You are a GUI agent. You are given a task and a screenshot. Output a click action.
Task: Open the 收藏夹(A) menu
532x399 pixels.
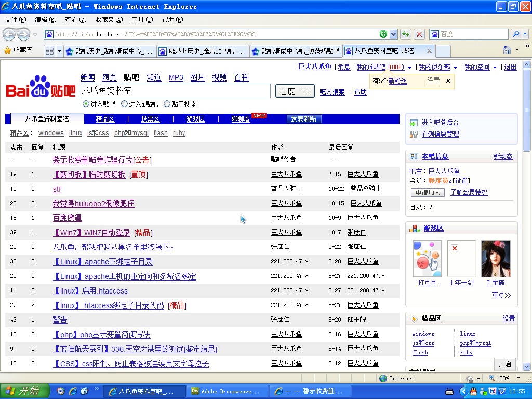[109, 20]
